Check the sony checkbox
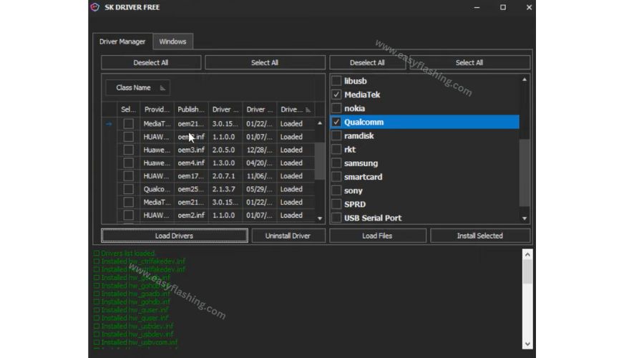The height and width of the screenshot is (358, 644). pyautogui.click(x=336, y=190)
